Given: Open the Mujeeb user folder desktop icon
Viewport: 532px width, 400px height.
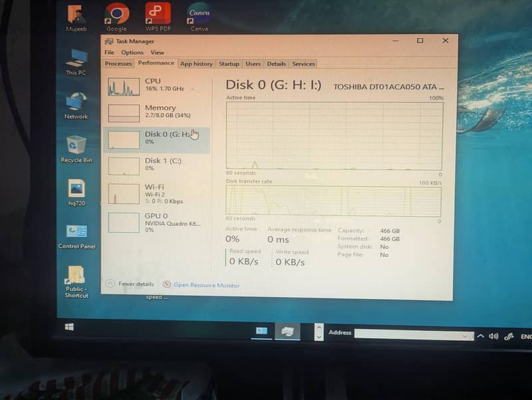Looking at the screenshot, I should pyautogui.click(x=76, y=18).
